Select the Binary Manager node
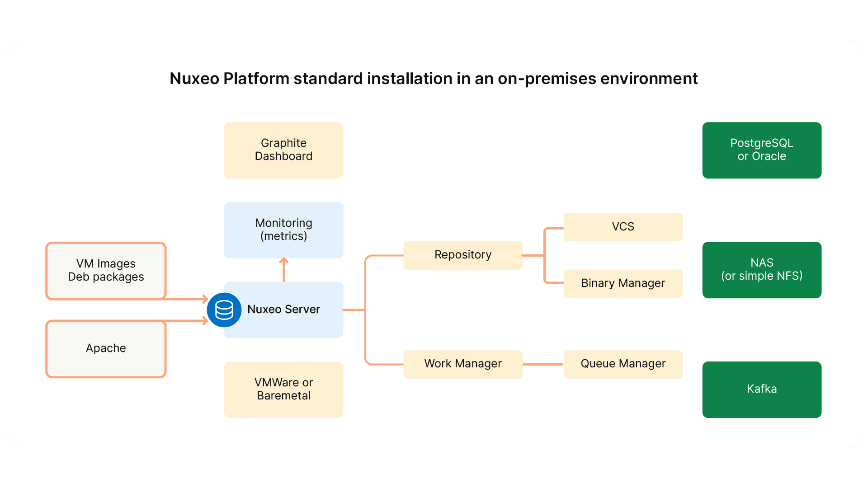The width and height of the screenshot is (868, 488). (x=623, y=283)
